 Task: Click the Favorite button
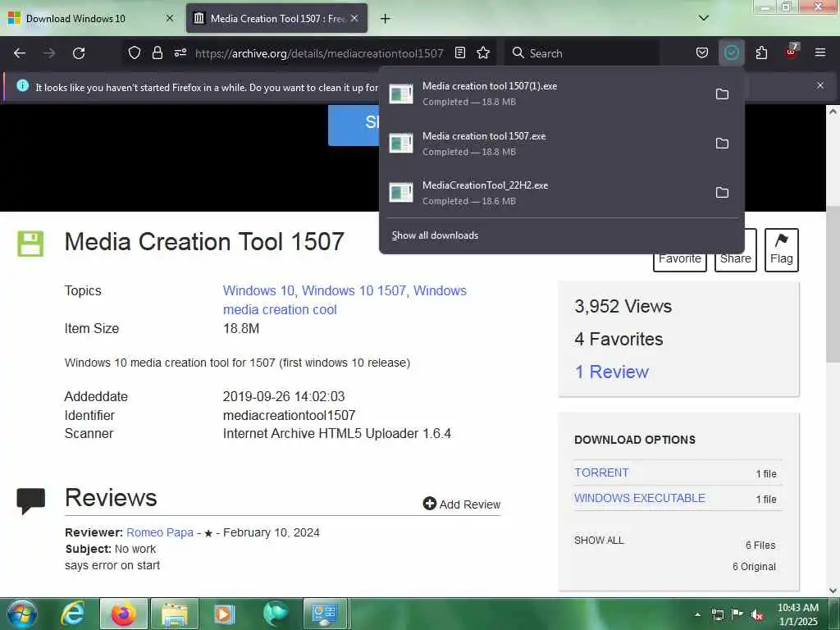(679, 258)
